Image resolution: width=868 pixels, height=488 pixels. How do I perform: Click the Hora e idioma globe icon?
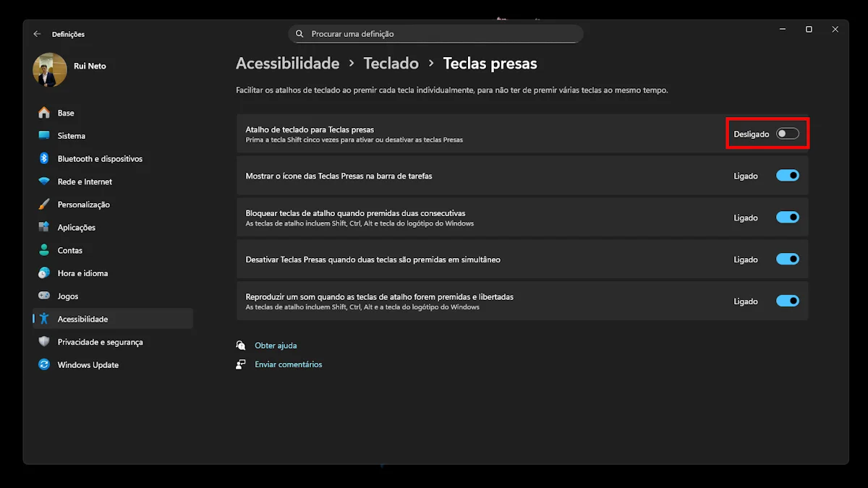[44, 273]
